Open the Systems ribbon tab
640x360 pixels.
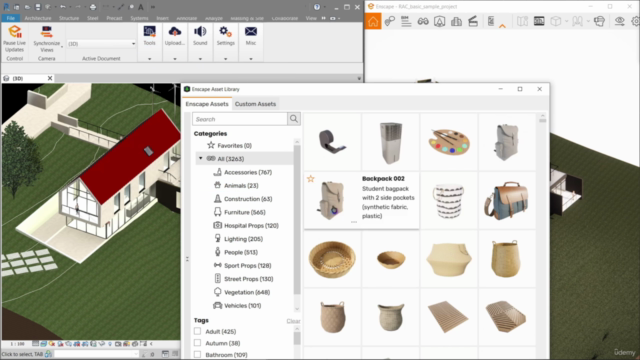point(139,18)
